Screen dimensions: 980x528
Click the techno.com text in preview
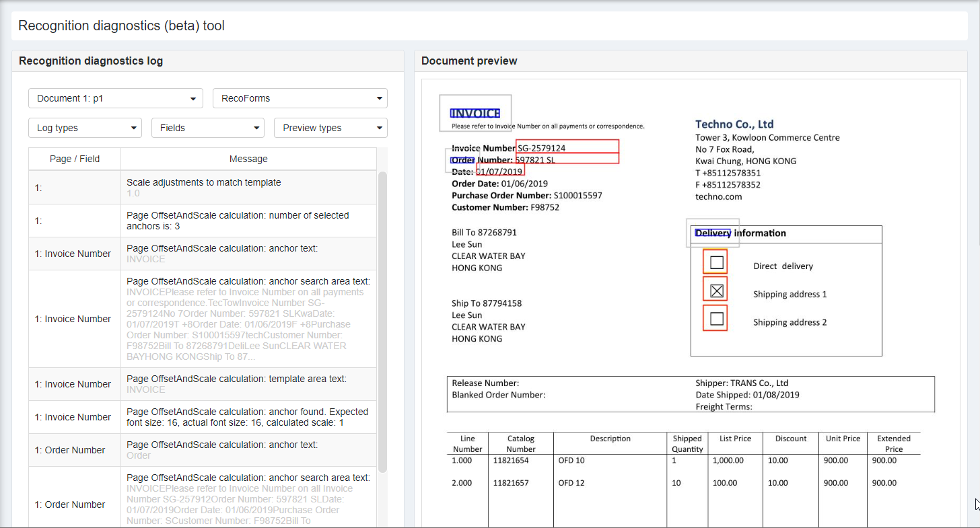pyautogui.click(x=719, y=196)
